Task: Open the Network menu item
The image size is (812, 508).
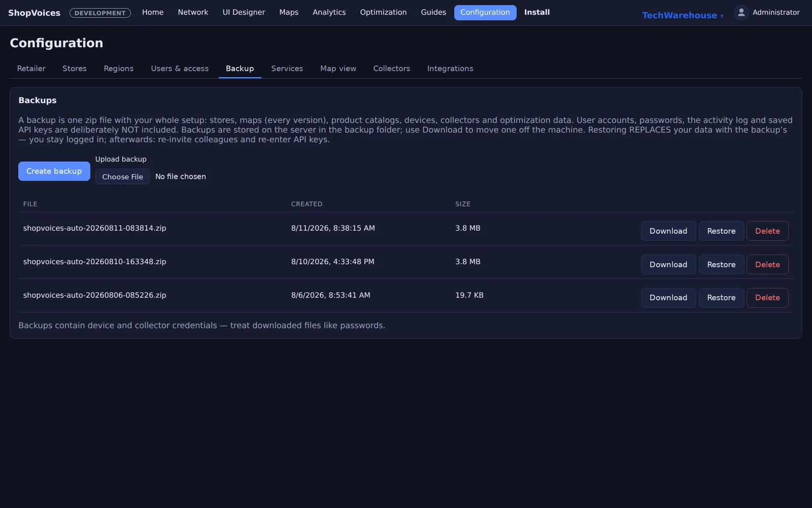Action: click(193, 12)
